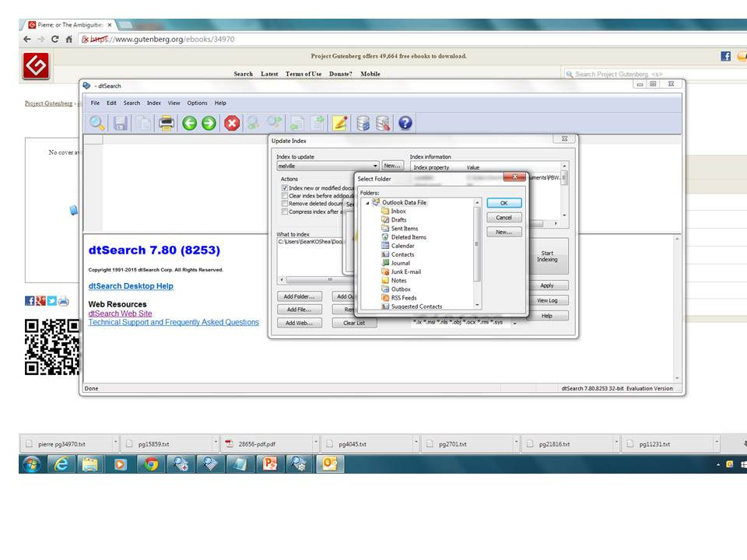The height and width of the screenshot is (560, 747).
Task: Click the browser address bar URL
Action: pos(162,39)
